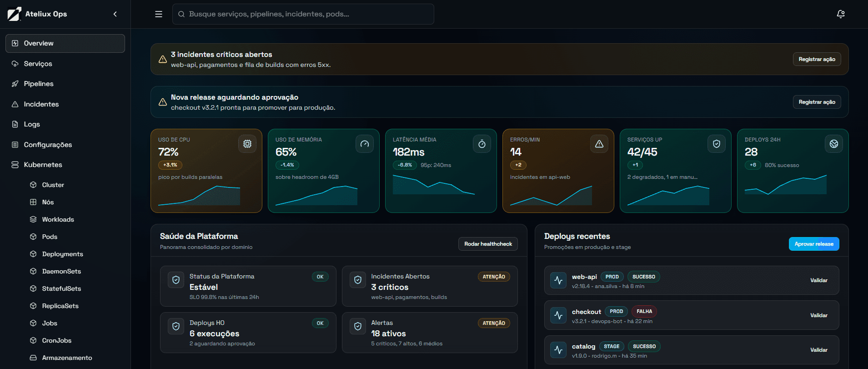Screen dimensions: 868x369
Task: Click the FALHA badge on checkout deploy
Action: [x=644, y=312]
